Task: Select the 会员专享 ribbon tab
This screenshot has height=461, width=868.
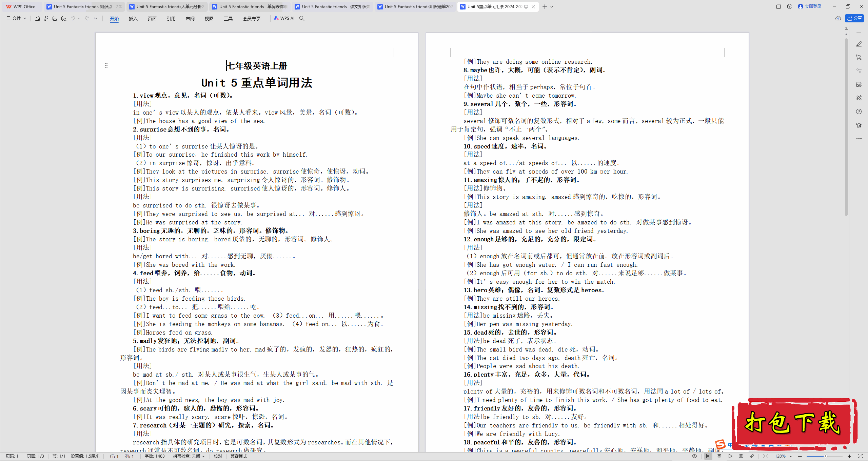Action: [x=251, y=19]
